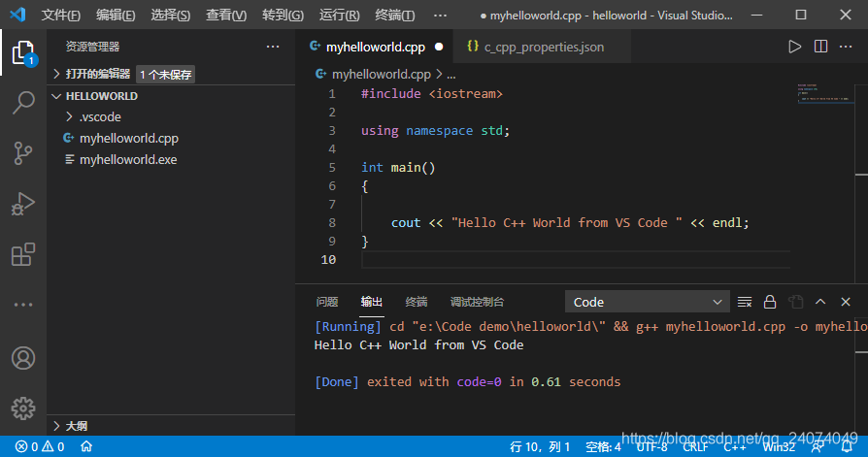The width and height of the screenshot is (868, 457).
Task: Click 空格: 4 indentation setting
Action: coord(603,446)
